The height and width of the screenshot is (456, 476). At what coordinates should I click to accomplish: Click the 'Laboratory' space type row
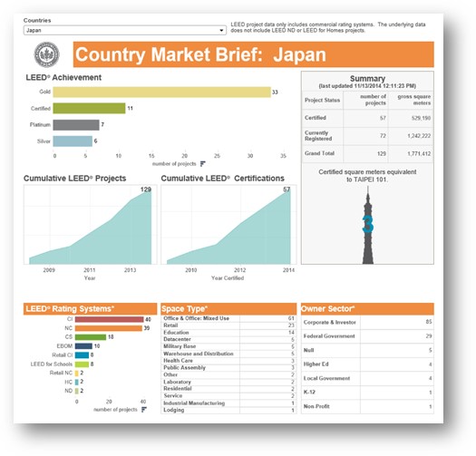tap(228, 382)
